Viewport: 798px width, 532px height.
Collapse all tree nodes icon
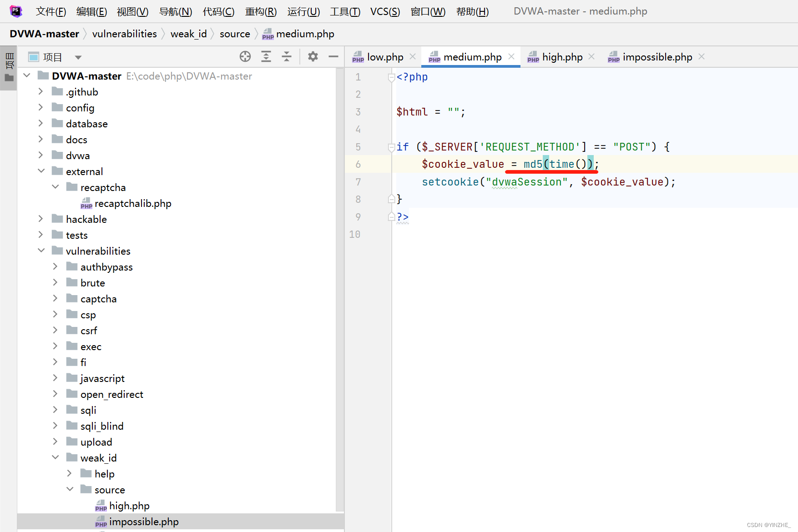(x=287, y=56)
